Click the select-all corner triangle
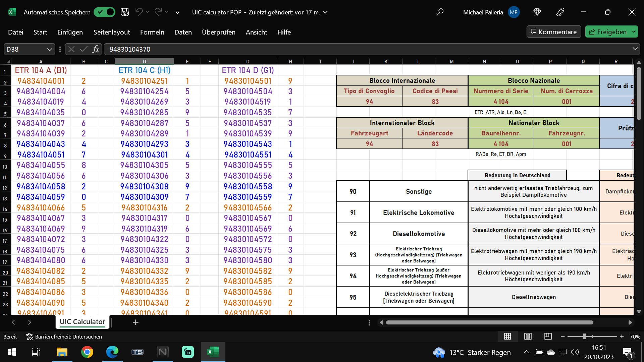Image resolution: width=644 pixels, height=362 pixels. [8, 62]
